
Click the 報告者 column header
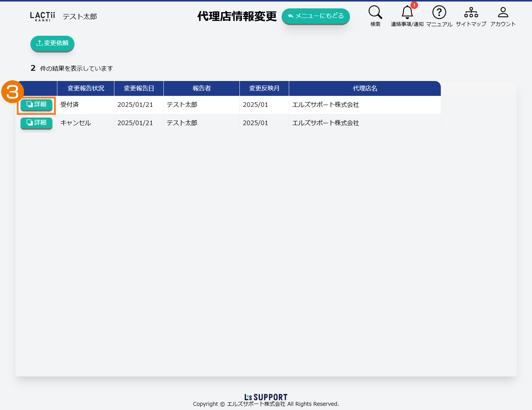(201, 88)
